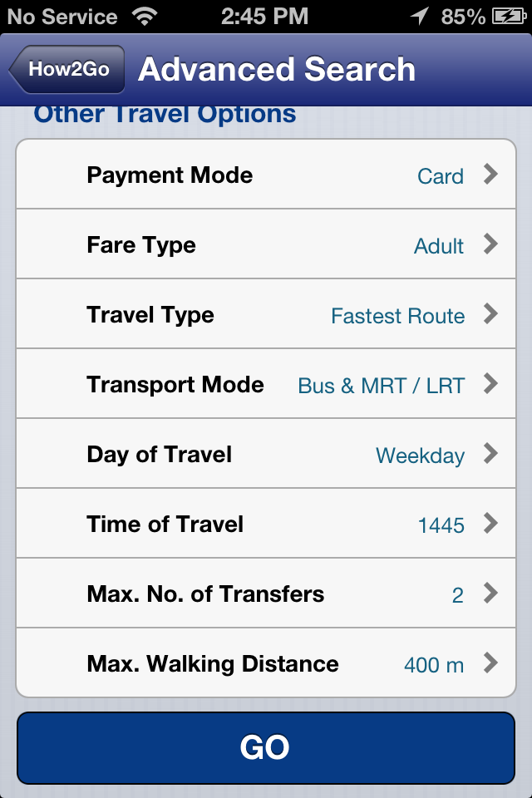Screen dimensions: 532x798
Task: Expand the chevron beside Adult
Action: (x=490, y=244)
